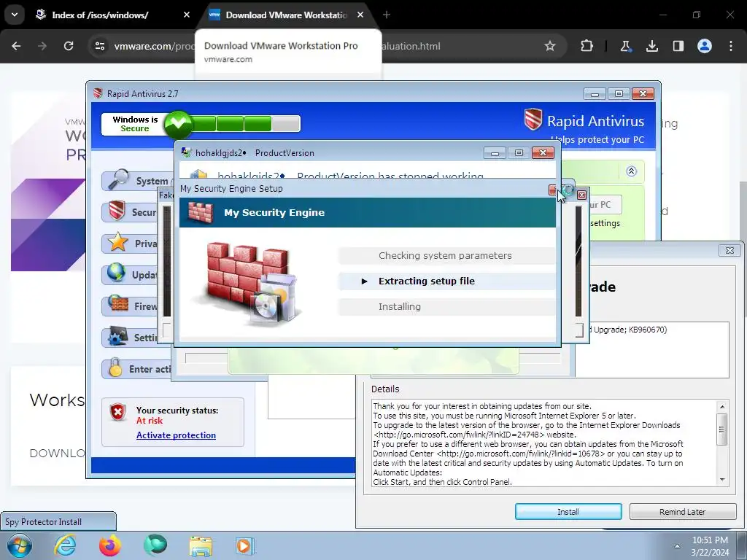Show browser downloads

pos(651,46)
